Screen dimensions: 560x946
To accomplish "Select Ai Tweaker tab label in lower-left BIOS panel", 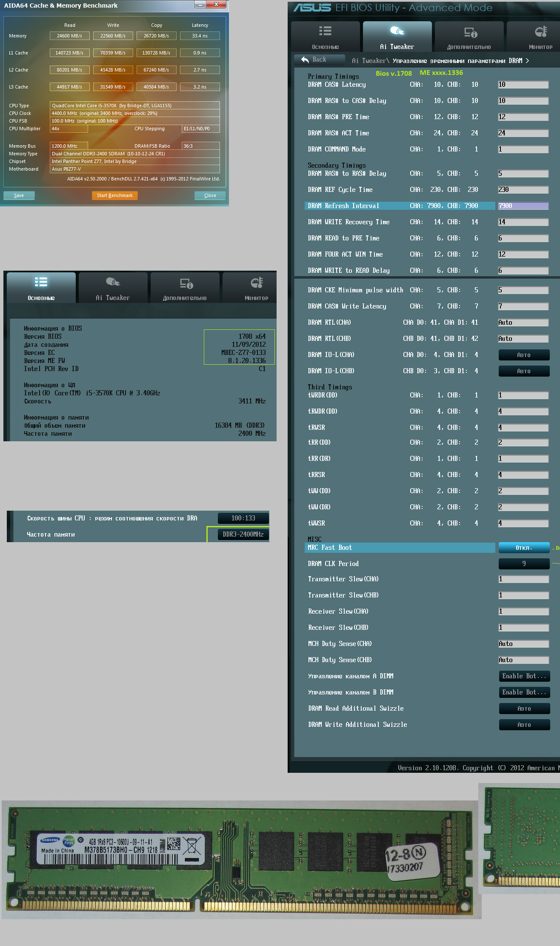I will coord(112,298).
